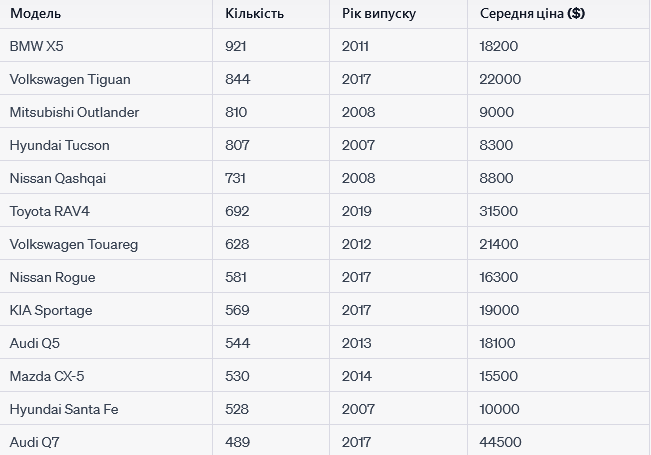
Task: Click the 44500 price for Audi Q7
Action: pos(500,442)
